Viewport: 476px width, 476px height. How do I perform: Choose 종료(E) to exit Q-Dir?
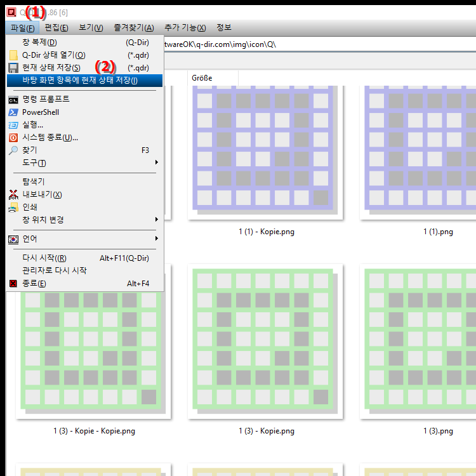tap(84, 284)
